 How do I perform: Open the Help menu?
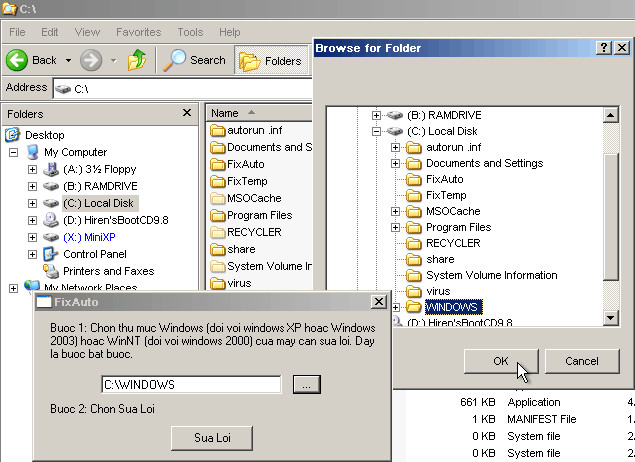click(230, 32)
